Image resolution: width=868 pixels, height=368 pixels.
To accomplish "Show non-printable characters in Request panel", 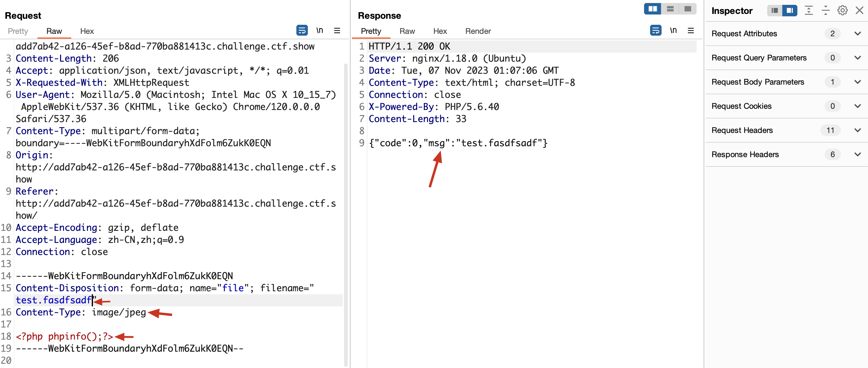I will click(319, 31).
